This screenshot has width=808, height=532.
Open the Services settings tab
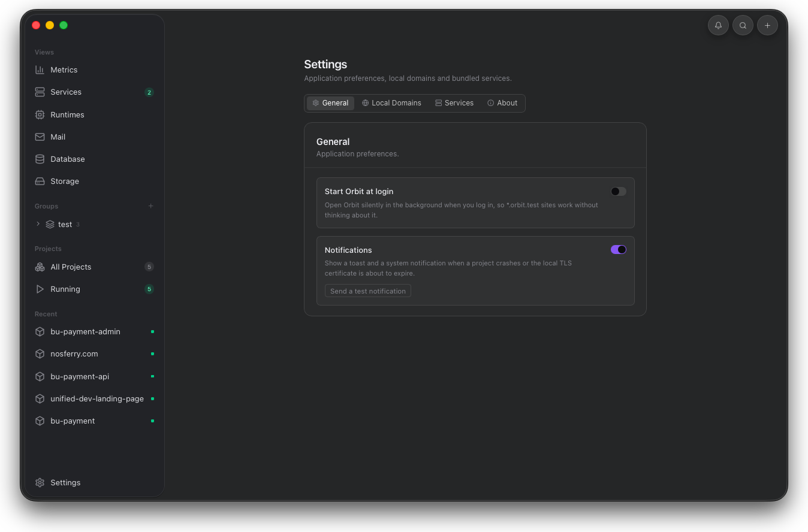[454, 103]
